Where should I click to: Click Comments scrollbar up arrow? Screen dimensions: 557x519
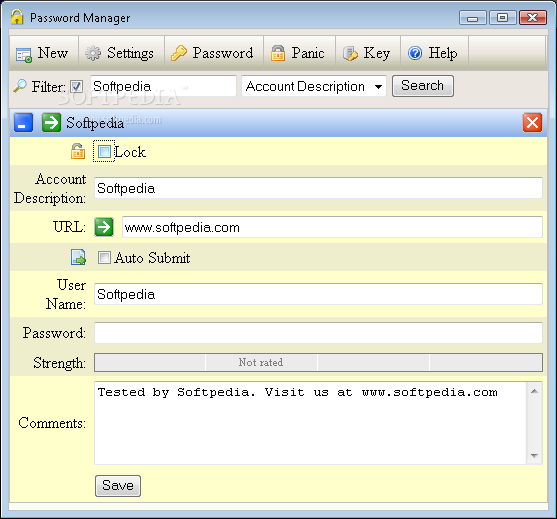pyautogui.click(x=534, y=391)
